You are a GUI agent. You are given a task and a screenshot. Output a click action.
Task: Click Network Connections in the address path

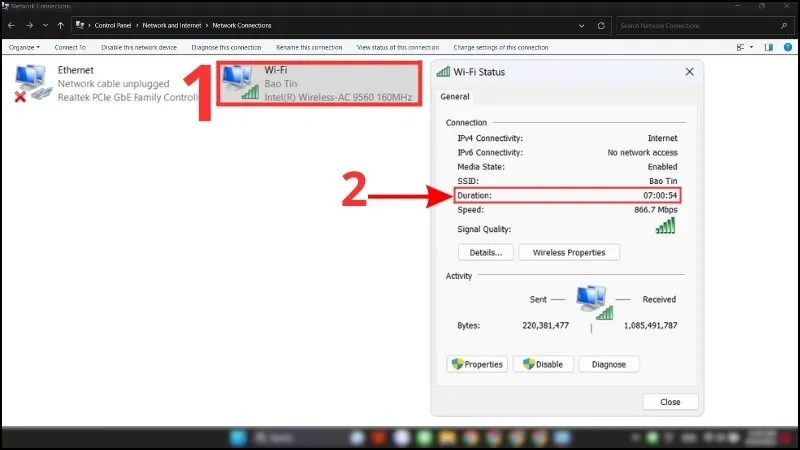[242, 25]
